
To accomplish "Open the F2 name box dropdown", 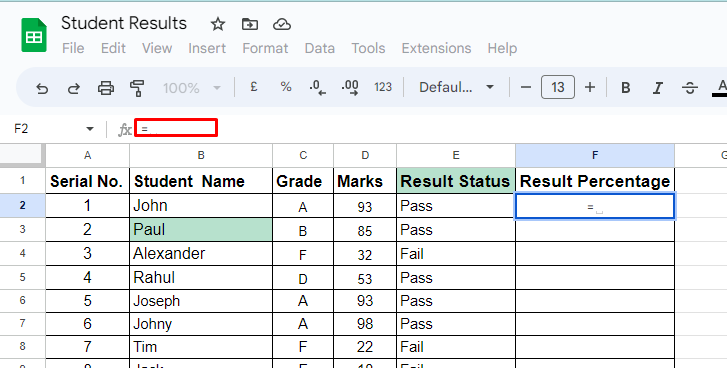I will [90, 129].
